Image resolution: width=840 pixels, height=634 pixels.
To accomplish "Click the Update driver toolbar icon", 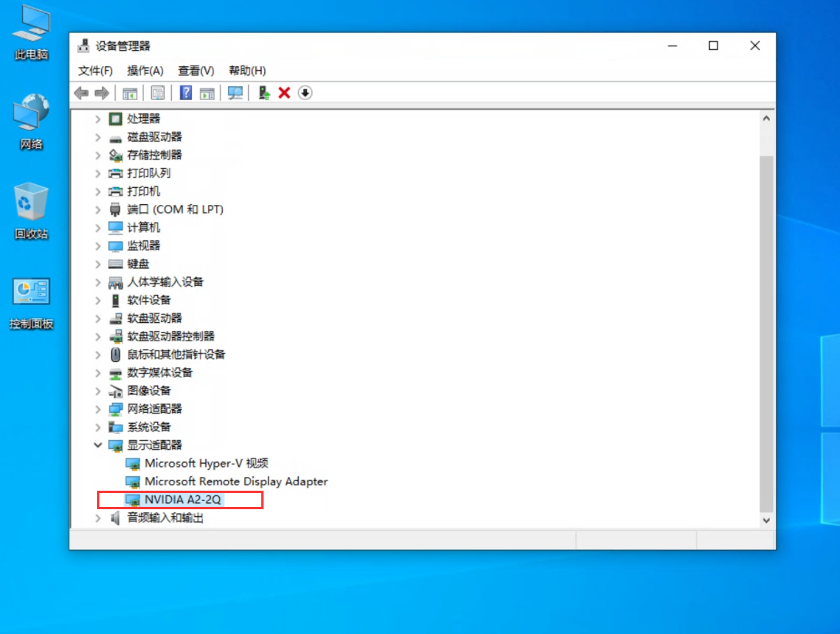I will 264,93.
